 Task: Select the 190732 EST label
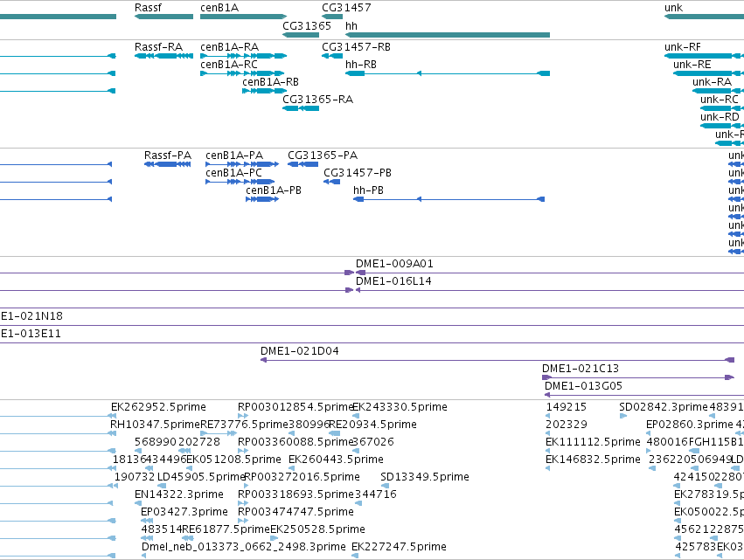click(x=135, y=478)
